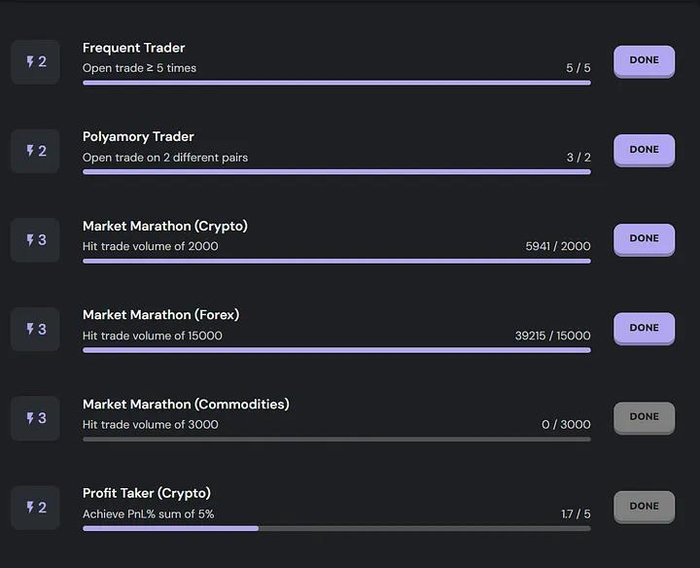The width and height of the screenshot is (700, 568).
Task: Click the greyed DONE for Profit Taker (Crypto)
Action: coord(644,506)
